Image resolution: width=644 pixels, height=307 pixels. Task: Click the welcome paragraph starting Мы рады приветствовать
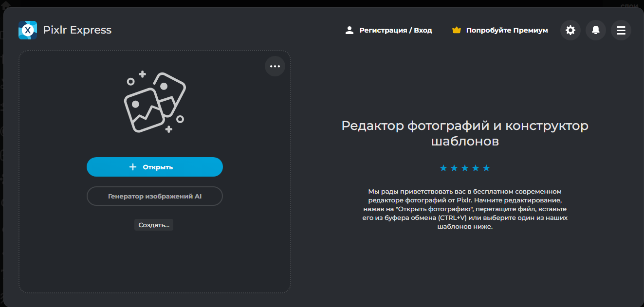[x=465, y=209]
